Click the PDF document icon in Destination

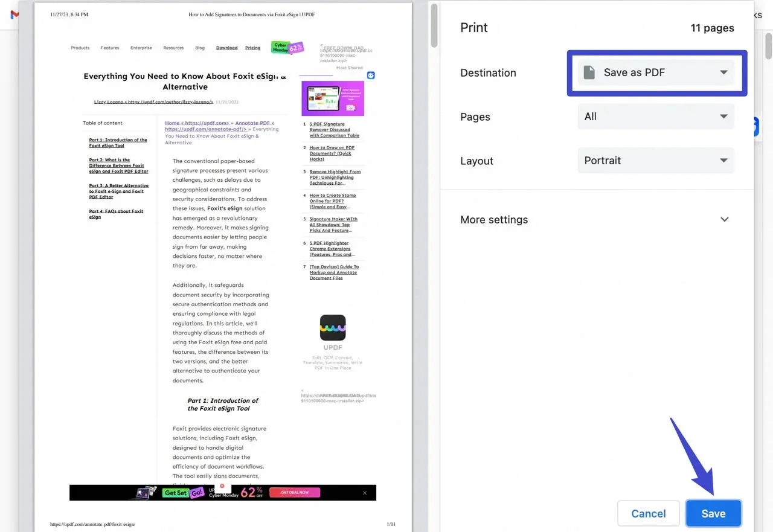(x=589, y=72)
